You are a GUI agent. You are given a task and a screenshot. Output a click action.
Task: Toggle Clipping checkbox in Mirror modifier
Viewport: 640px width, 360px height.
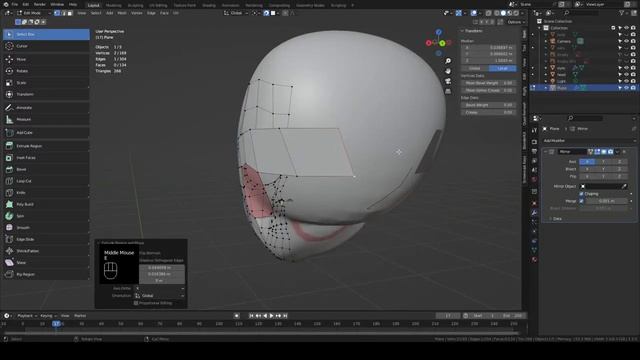582,194
